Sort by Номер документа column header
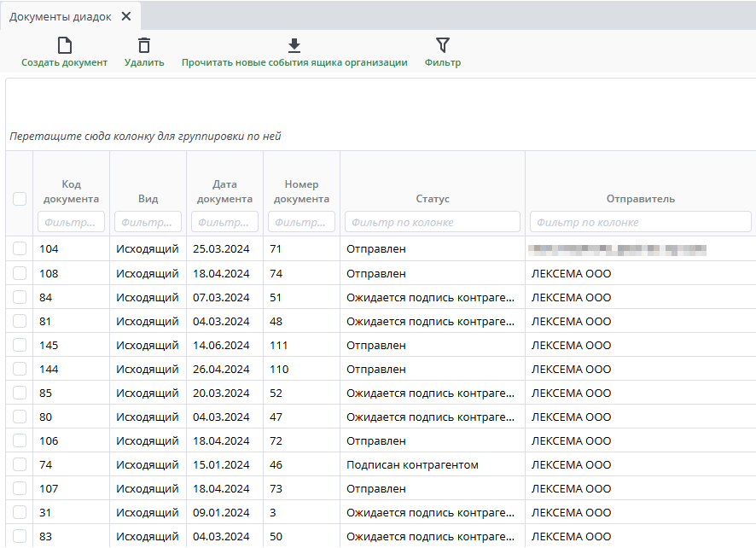This screenshot has height=548, width=756. click(x=301, y=191)
